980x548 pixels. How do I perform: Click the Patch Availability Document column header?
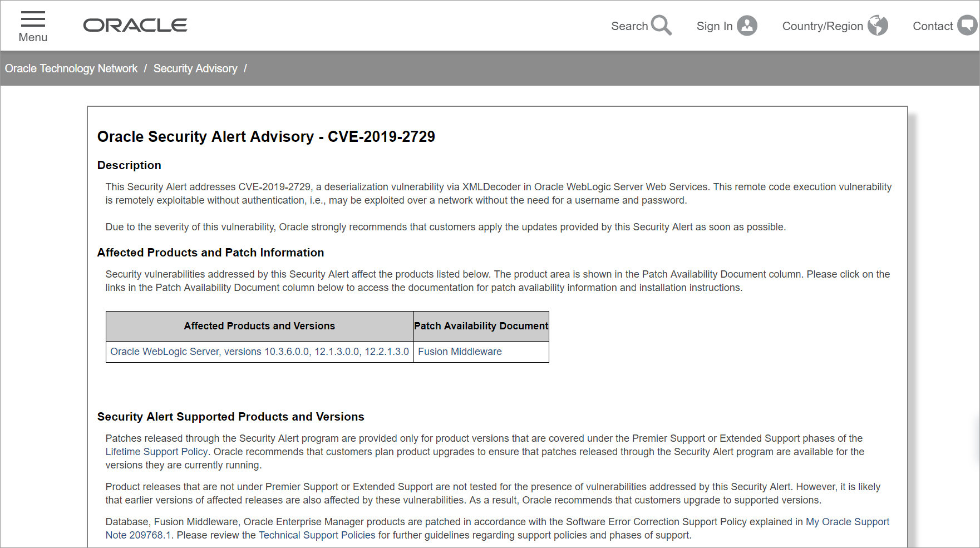(481, 326)
